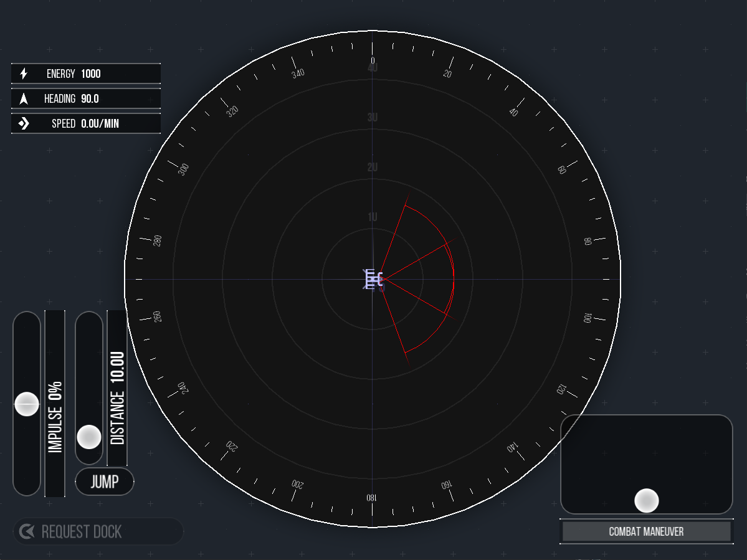This screenshot has width=747, height=560.
Task: Click the 3U range ring label
Action: point(372,116)
